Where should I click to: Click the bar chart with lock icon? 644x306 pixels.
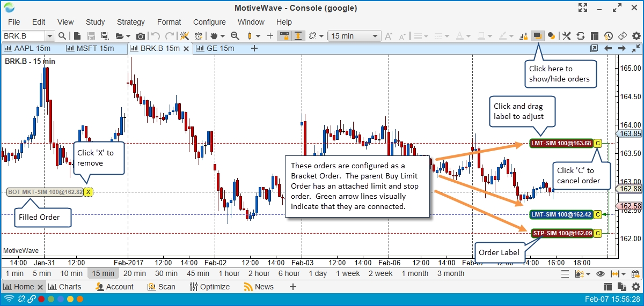524,36
